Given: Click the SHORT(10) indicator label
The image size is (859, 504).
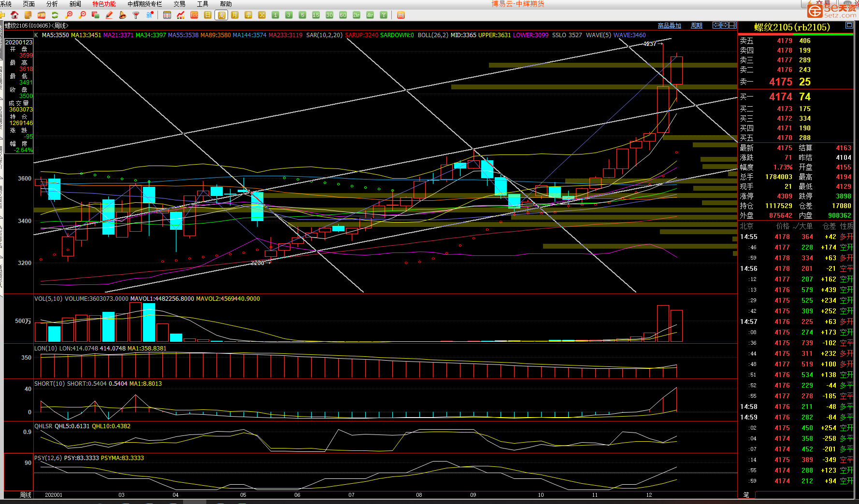Looking at the screenshot, I should pos(50,384).
